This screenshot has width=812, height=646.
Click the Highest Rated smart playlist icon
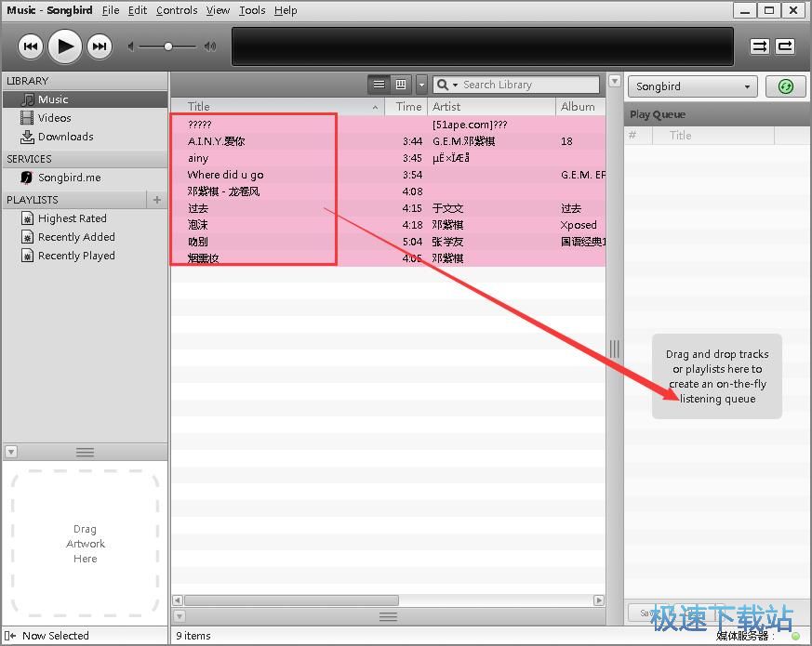[28, 218]
